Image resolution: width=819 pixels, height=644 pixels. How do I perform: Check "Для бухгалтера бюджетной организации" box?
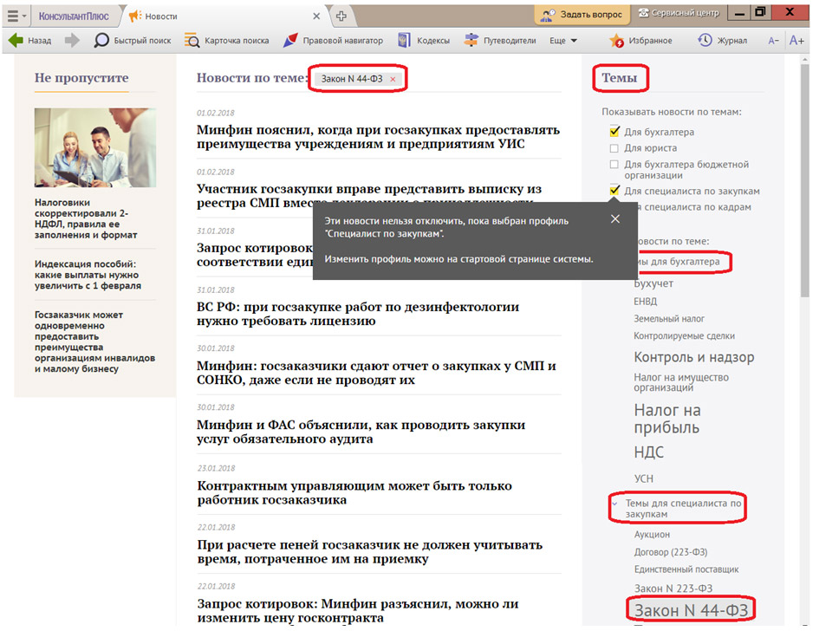click(614, 165)
